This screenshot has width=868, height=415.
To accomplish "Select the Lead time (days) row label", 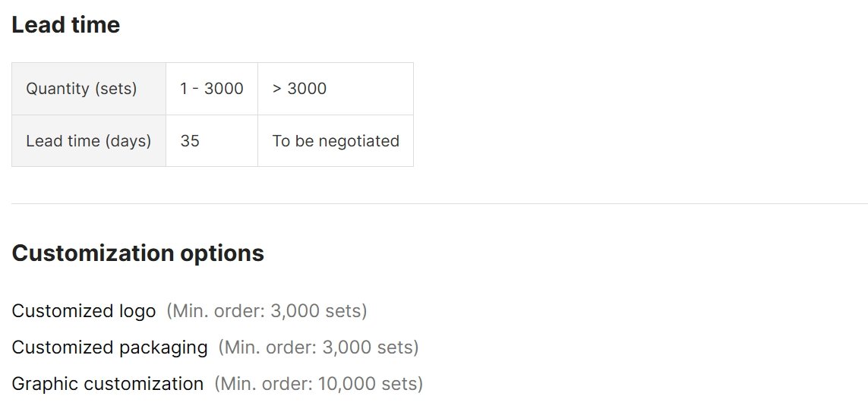I will [x=89, y=140].
